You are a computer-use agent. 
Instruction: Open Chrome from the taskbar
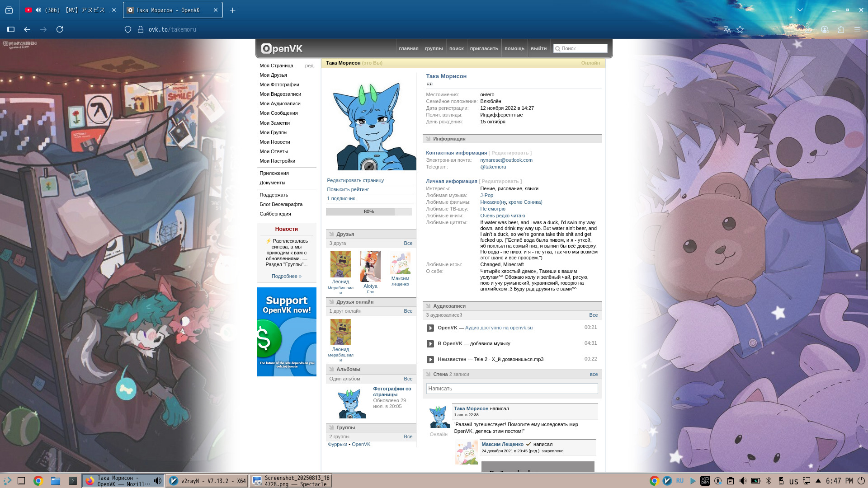click(38, 481)
